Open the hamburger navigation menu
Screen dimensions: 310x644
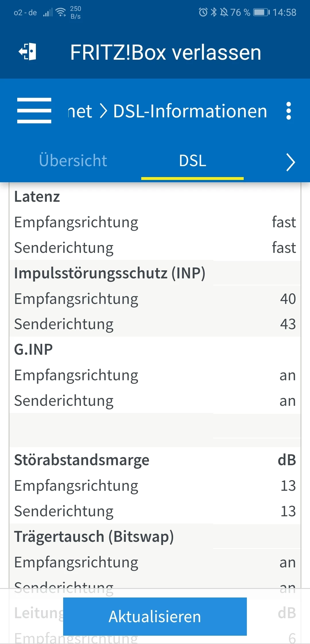click(34, 110)
